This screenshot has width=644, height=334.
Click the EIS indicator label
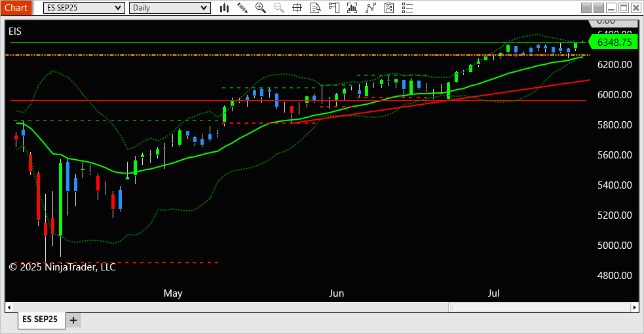15,31
